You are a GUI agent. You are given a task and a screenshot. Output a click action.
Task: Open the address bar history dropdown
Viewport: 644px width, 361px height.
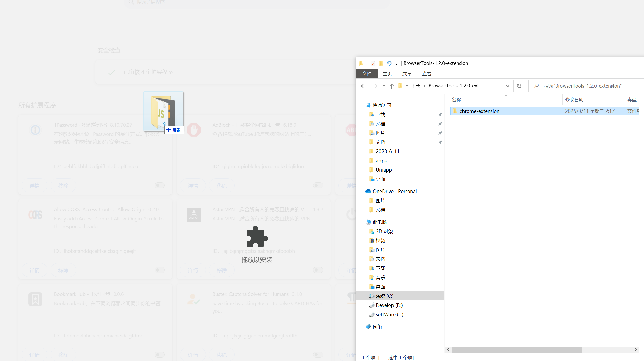[x=507, y=86]
